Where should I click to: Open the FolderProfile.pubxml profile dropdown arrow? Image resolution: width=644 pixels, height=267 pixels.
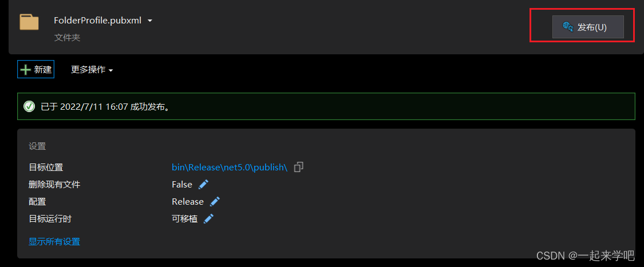150,21
